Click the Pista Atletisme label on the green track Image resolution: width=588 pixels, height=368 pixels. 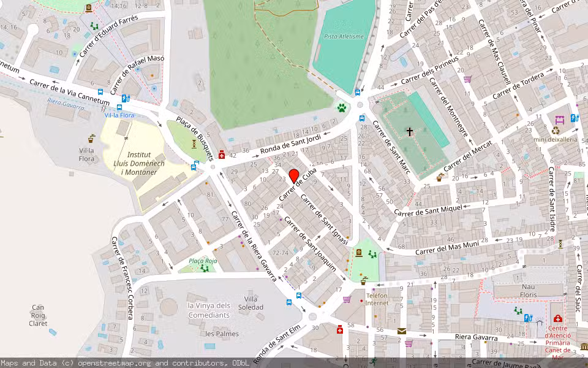click(344, 36)
